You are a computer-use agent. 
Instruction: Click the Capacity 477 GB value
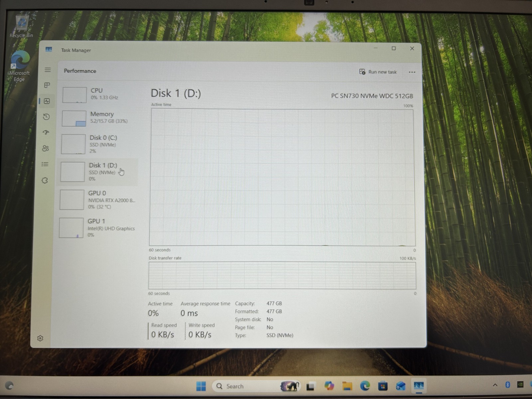click(274, 304)
